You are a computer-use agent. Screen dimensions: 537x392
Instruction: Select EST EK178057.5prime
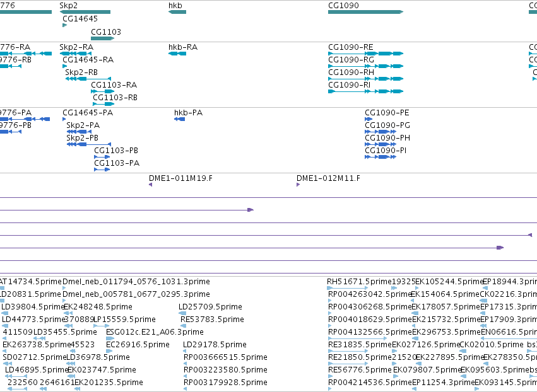tap(446, 306)
